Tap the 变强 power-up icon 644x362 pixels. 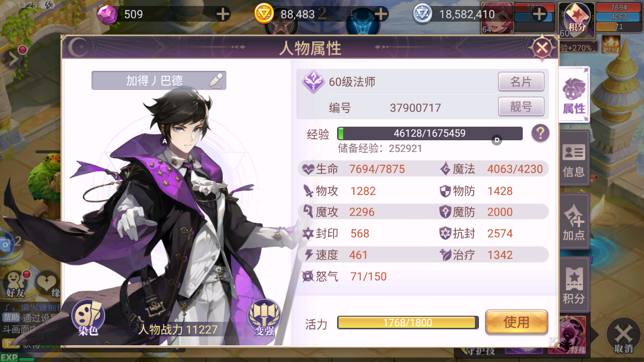264,318
